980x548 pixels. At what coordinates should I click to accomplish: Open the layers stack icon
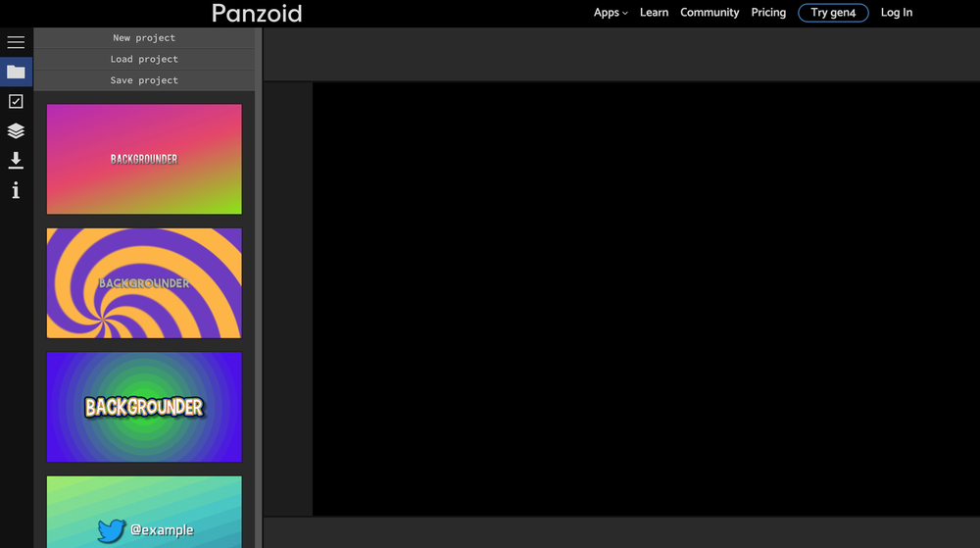pyautogui.click(x=16, y=130)
